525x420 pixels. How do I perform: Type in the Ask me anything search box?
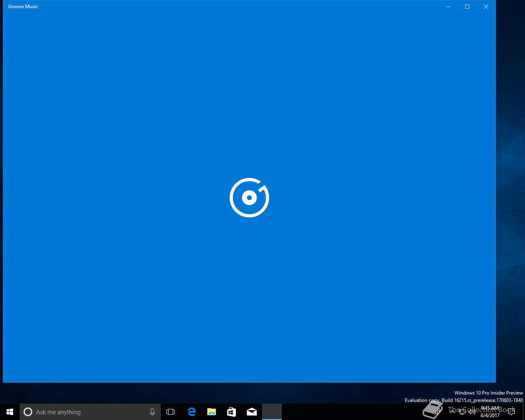(90, 412)
